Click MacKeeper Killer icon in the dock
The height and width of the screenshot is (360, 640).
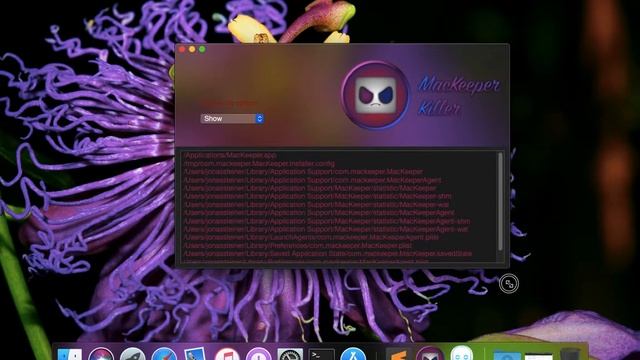coord(429,353)
